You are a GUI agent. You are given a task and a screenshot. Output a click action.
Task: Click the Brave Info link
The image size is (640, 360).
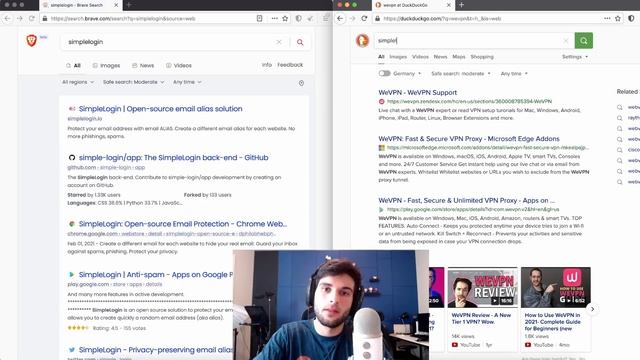coord(267,65)
